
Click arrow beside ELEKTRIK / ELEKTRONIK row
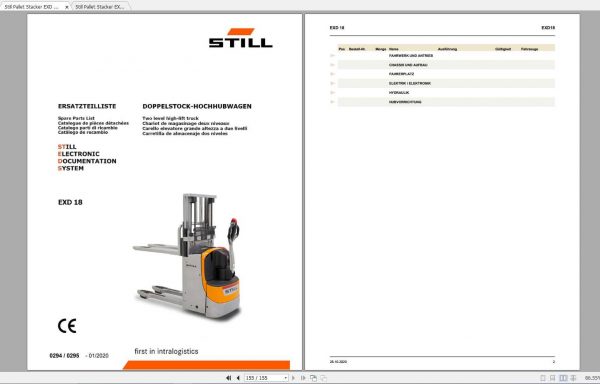pos(332,83)
